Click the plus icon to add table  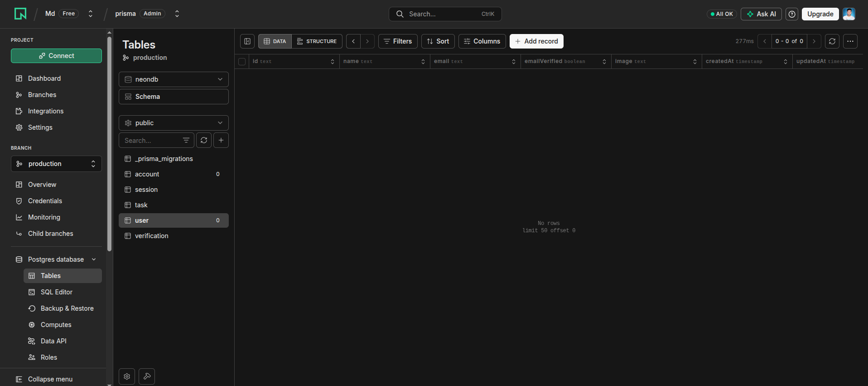221,140
